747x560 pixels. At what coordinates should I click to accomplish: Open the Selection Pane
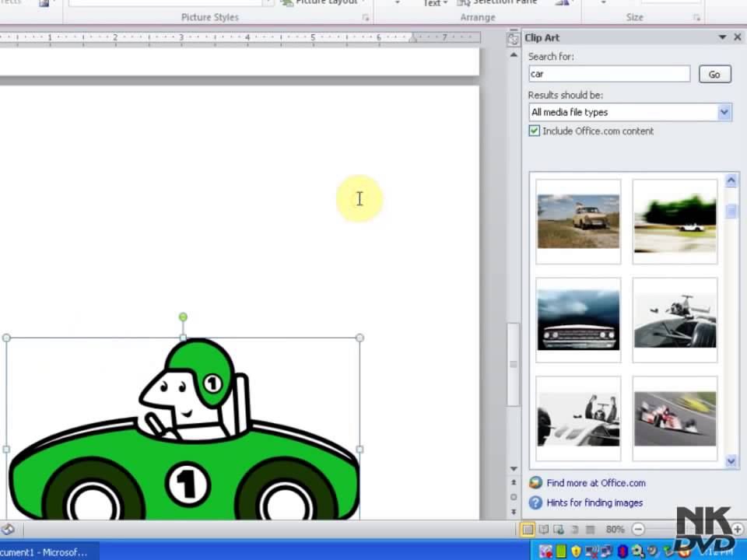coord(498,2)
